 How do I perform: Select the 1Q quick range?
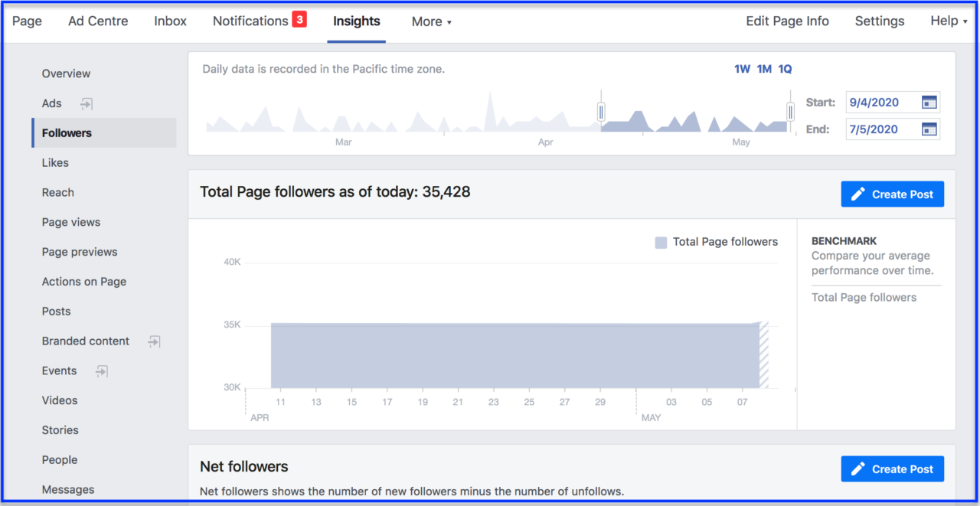[785, 68]
